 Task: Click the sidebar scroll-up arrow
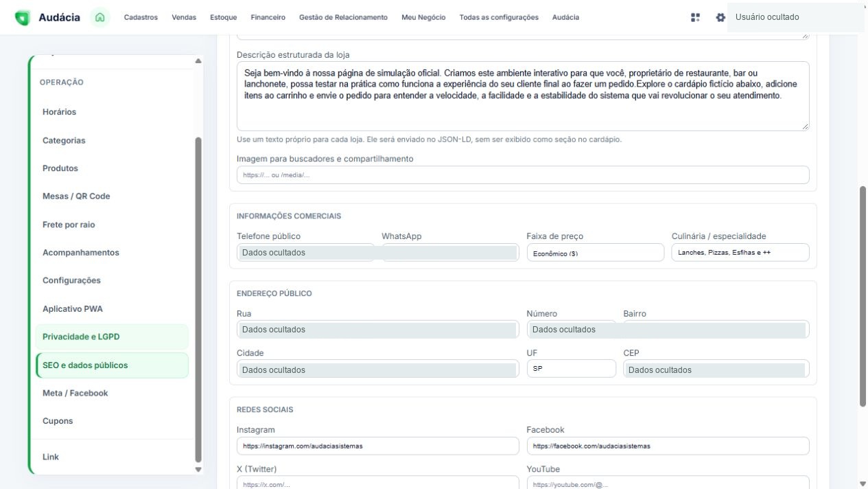pyautogui.click(x=198, y=62)
